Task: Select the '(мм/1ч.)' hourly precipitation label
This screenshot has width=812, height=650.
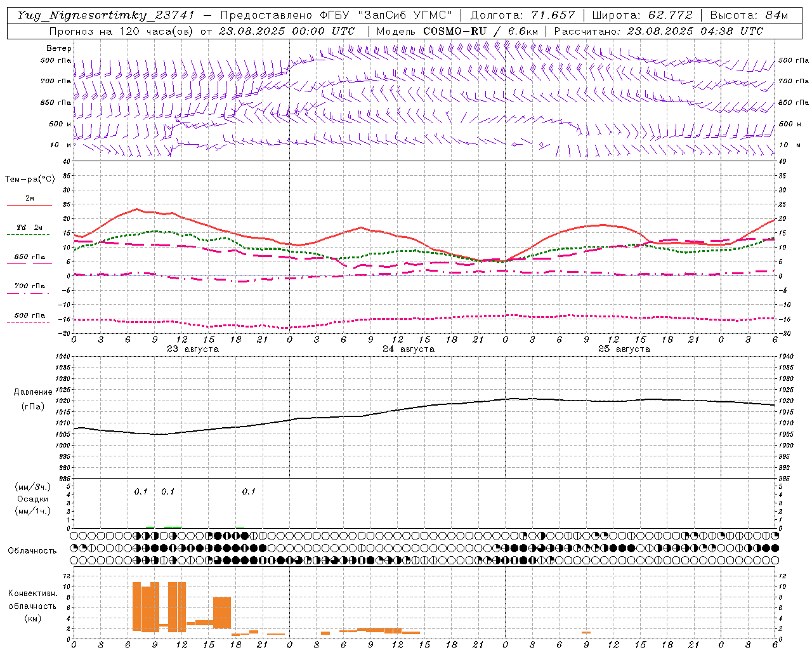Action: pos(33,511)
